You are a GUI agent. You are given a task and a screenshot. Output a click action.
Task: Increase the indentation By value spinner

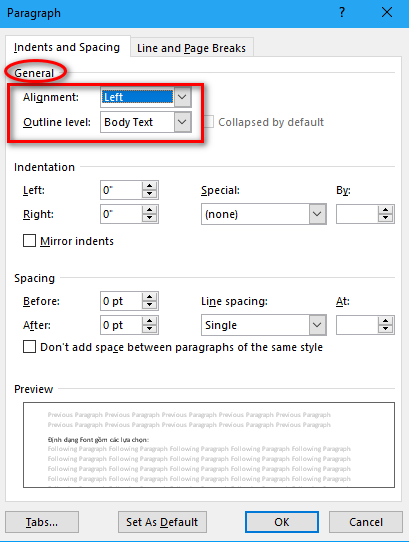pos(385,210)
